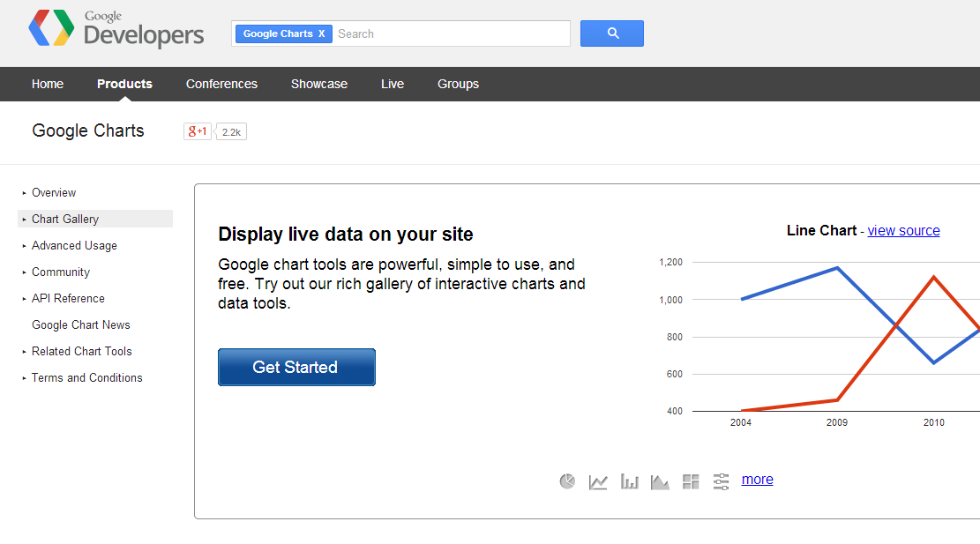Open the view source link

point(903,230)
